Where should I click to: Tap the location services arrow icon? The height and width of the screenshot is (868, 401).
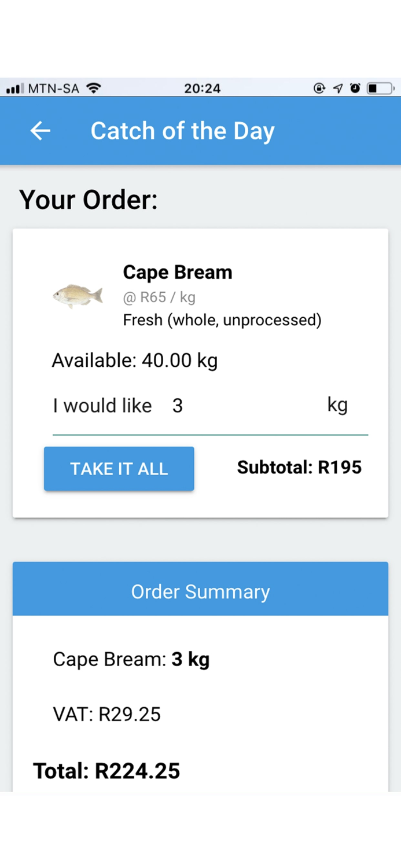[x=337, y=89]
